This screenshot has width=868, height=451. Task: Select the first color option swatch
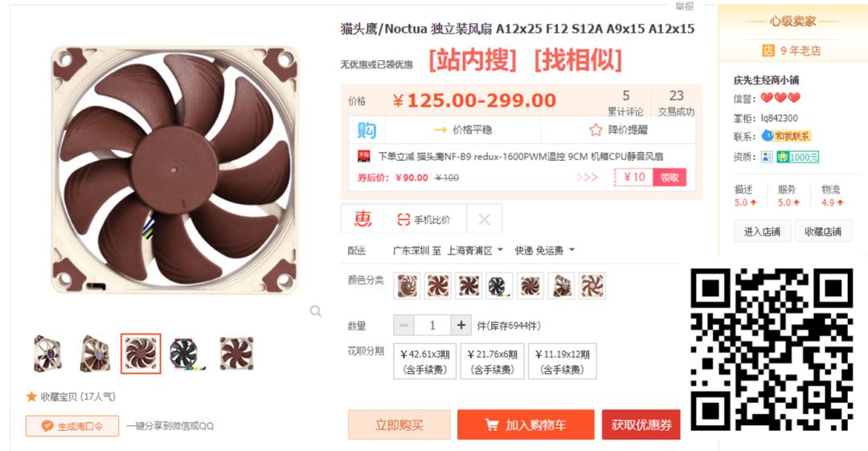click(407, 286)
